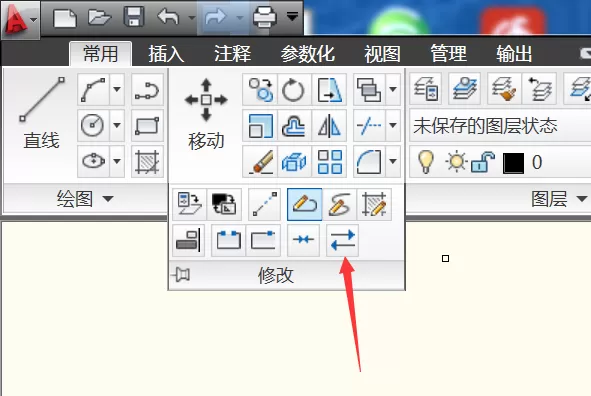The image size is (591, 396).
Task: Select the Trim tool
Action: 369,125
